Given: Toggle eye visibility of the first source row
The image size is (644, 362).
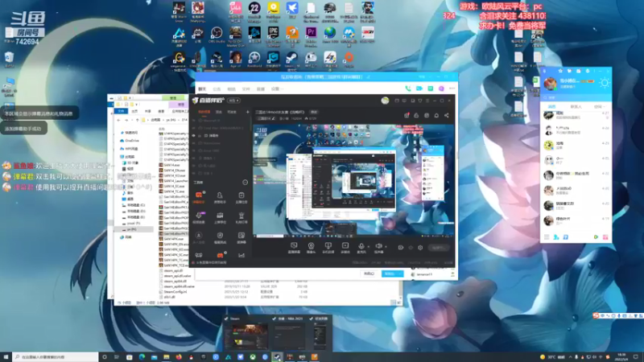Looking at the screenshot, I should click(194, 121).
